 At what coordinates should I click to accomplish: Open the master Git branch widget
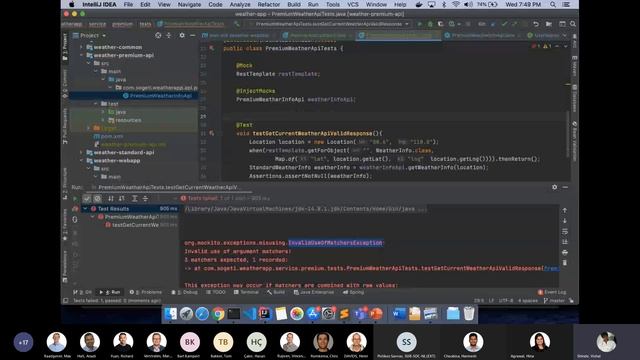[x=554, y=300]
